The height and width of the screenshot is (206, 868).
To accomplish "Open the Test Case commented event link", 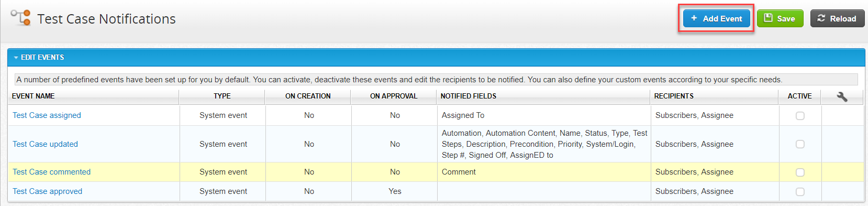I will click(51, 172).
